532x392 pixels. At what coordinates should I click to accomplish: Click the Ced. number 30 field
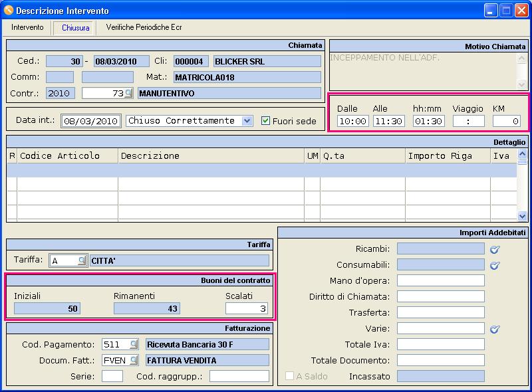point(65,61)
